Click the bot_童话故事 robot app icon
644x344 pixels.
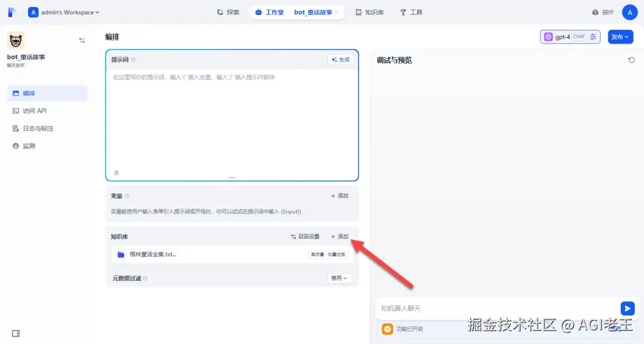coord(16,40)
